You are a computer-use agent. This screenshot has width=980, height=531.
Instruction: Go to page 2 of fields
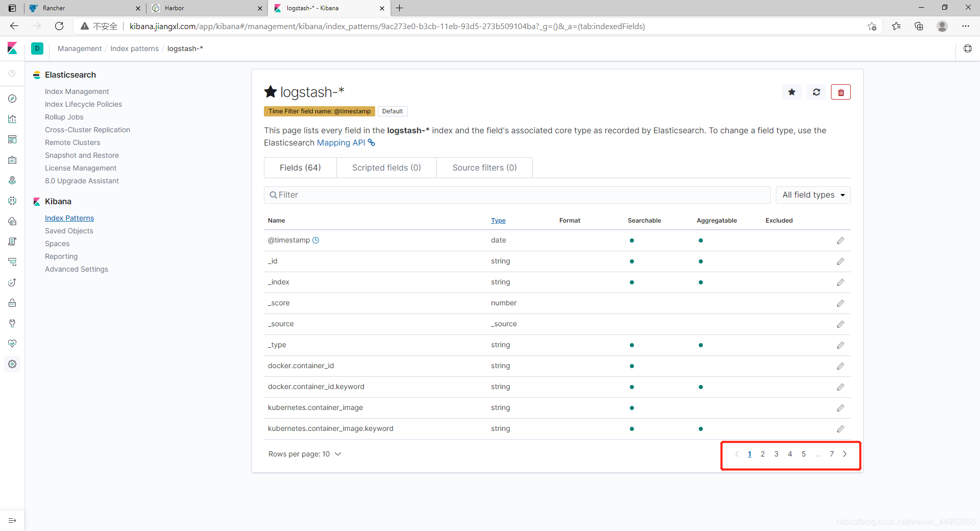(x=763, y=454)
